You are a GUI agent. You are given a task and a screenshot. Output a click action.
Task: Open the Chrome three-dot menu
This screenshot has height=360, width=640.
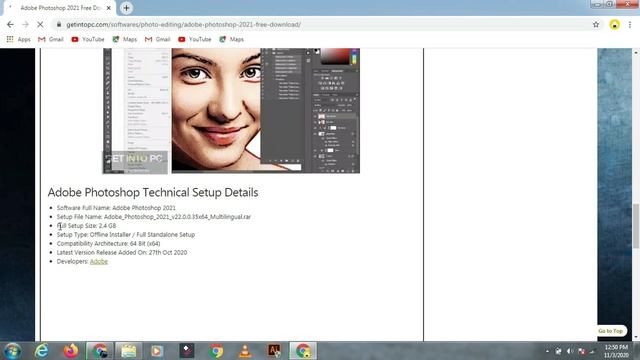pyautogui.click(x=630, y=24)
